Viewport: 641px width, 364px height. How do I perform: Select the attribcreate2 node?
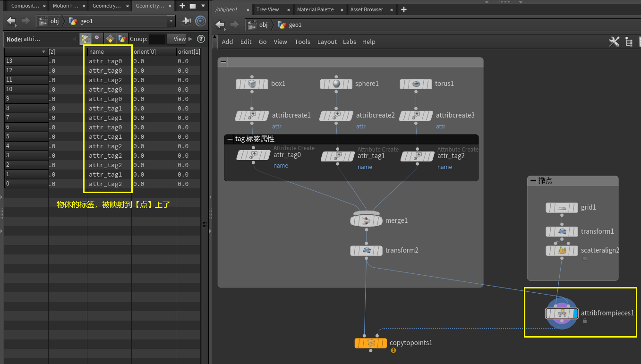point(336,116)
